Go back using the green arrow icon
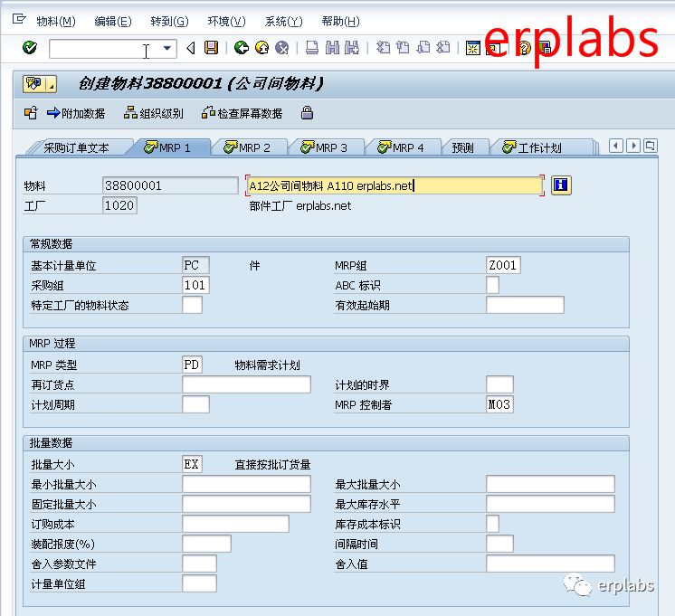The height and width of the screenshot is (616, 675). (242, 47)
